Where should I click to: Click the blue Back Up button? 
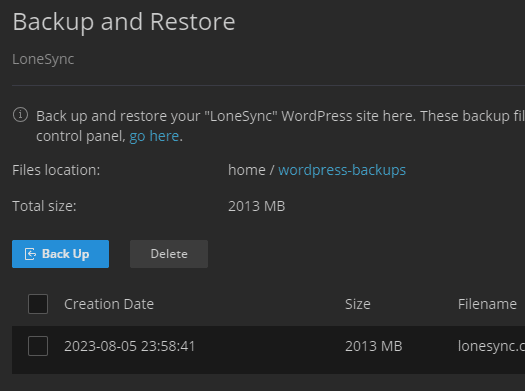[x=60, y=254]
